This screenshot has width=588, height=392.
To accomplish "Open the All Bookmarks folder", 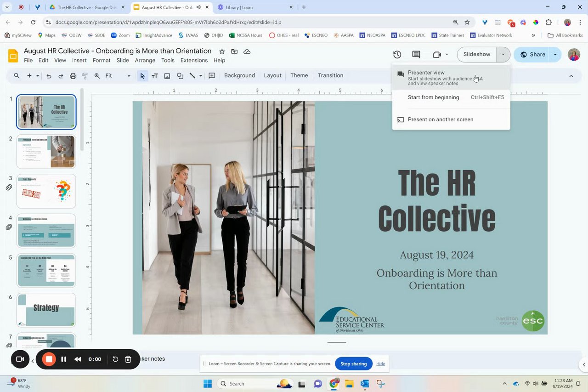I will point(565,35).
